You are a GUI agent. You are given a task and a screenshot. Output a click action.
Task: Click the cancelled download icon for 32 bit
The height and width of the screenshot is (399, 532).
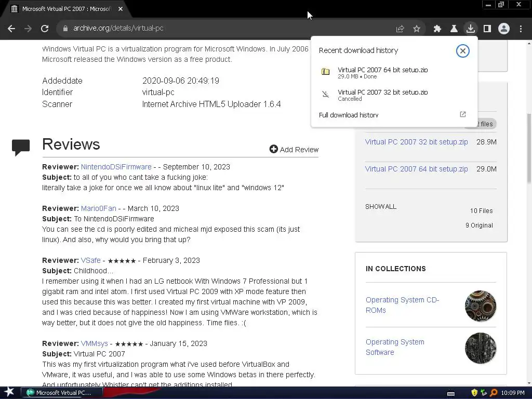[325, 95]
